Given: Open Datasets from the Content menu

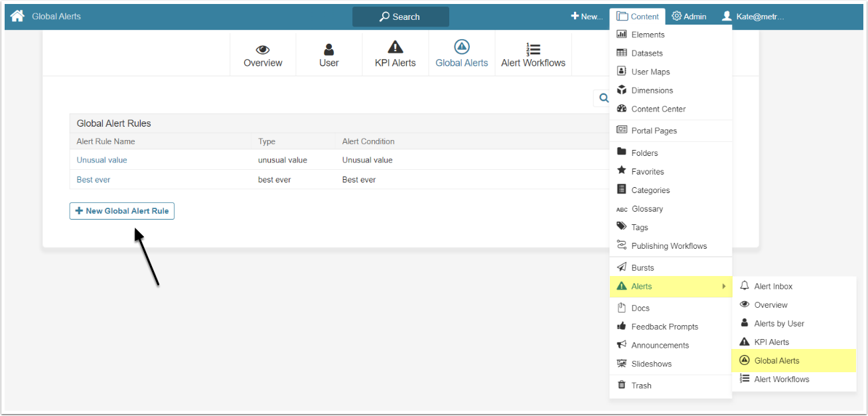Looking at the screenshot, I should [x=646, y=53].
